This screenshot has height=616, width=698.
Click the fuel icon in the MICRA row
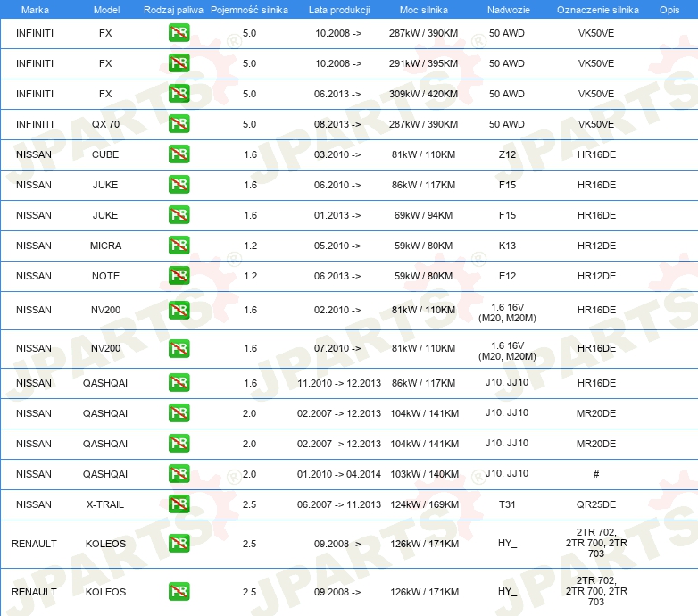click(179, 245)
